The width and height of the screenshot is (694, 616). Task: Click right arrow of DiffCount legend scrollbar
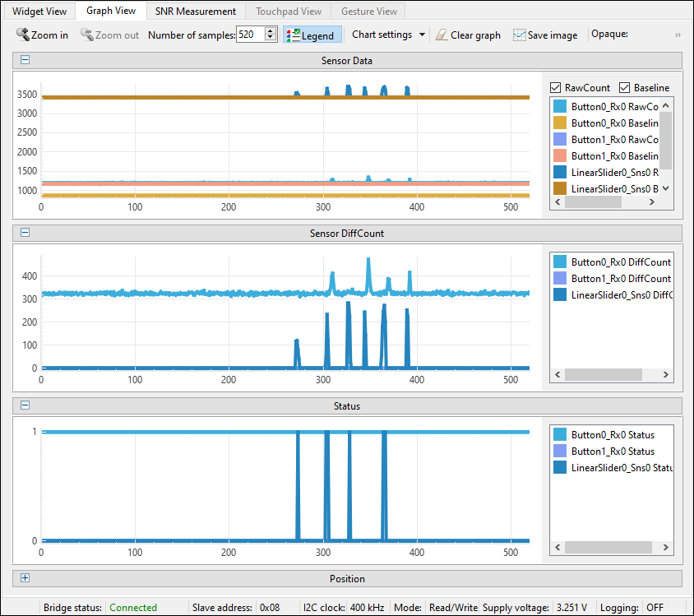click(666, 374)
